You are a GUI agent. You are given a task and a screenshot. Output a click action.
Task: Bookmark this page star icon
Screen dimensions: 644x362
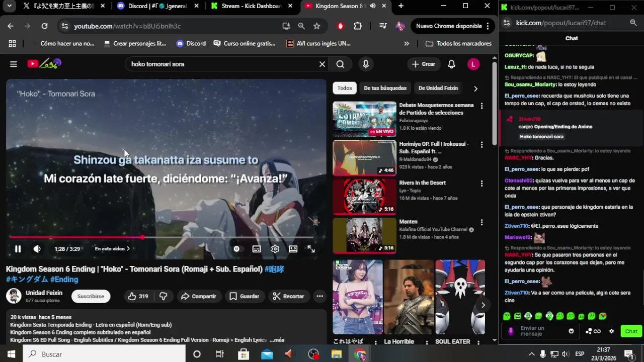(x=316, y=26)
